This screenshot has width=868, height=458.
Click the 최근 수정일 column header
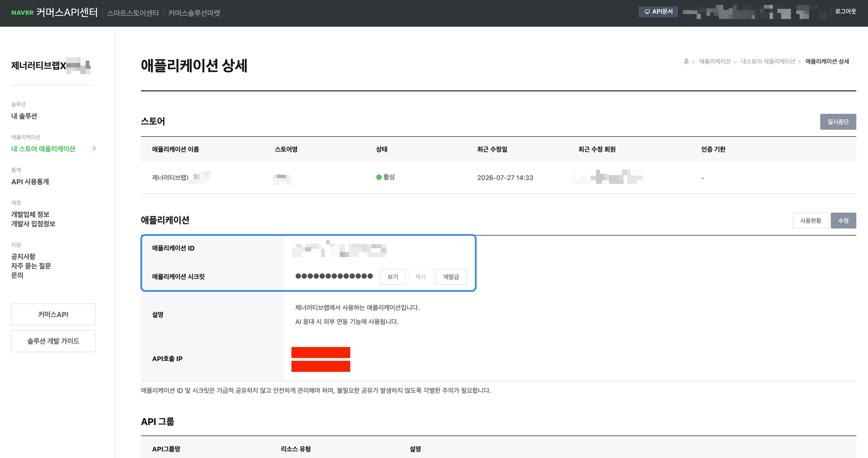[x=492, y=149]
